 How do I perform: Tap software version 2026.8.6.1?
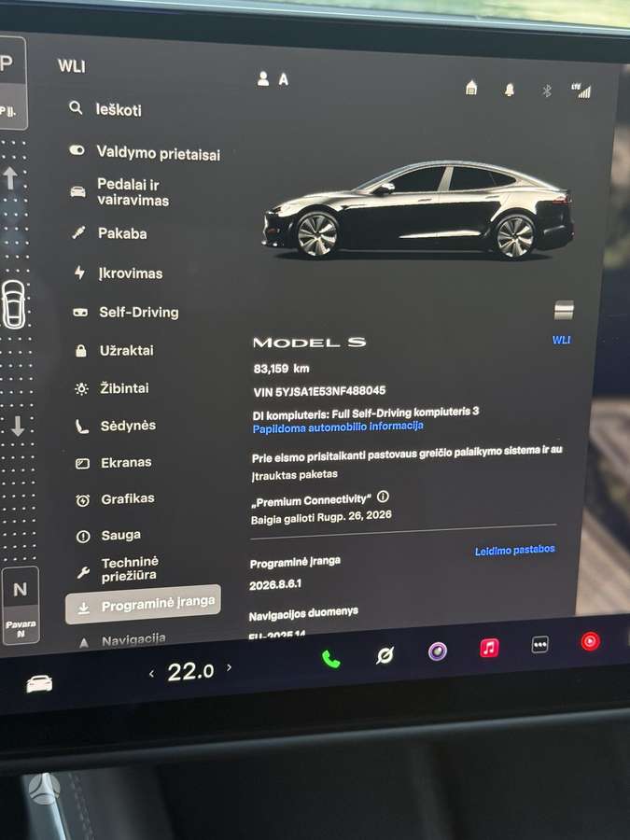click(x=275, y=584)
